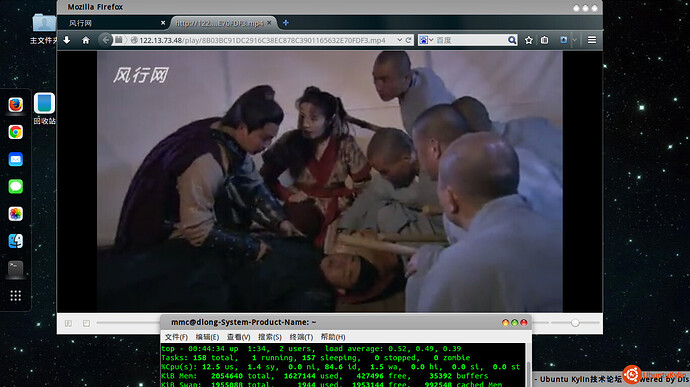This screenshot has width=690, height=387.
Task: Adjust the video volume slider knob
Action: click(575, 323)
